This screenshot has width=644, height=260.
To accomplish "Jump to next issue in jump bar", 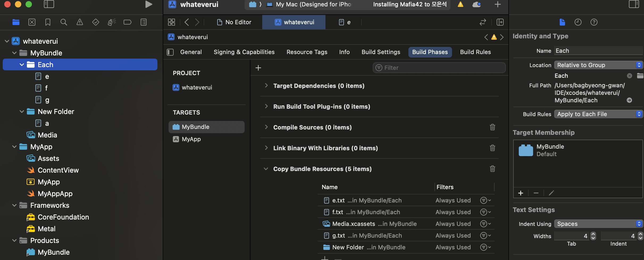I will tap(502, 37).
